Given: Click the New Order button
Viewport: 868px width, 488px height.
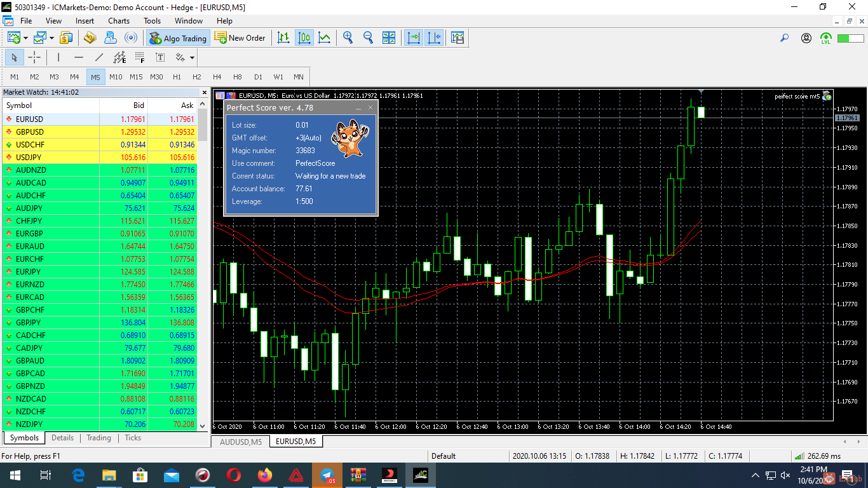Looking at the screenshot, I should point(240,38).
